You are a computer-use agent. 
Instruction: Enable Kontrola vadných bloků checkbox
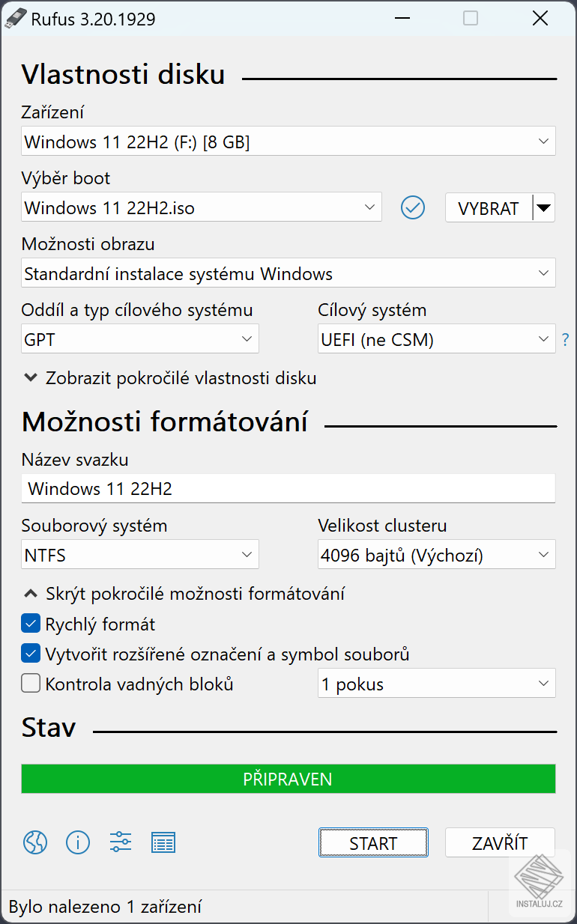[x=31, y=684]
